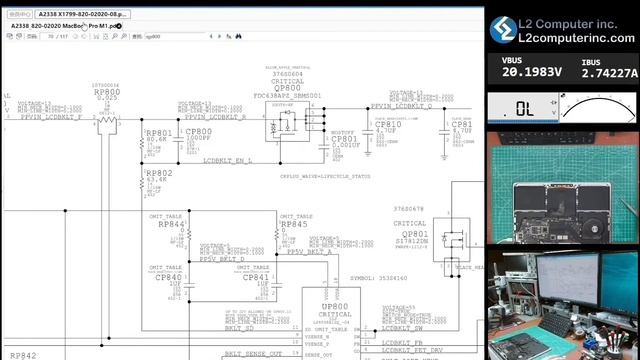Click the second round rotate icon after page number
Image resolution: width=640 pixels, height=360 pixels.
[84, 36]
